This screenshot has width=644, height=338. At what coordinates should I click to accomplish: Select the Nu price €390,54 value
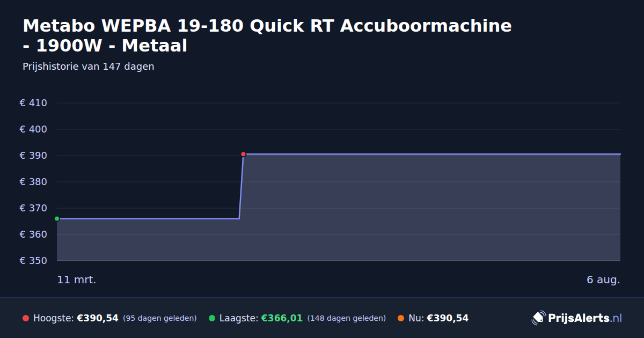(448, 318)
